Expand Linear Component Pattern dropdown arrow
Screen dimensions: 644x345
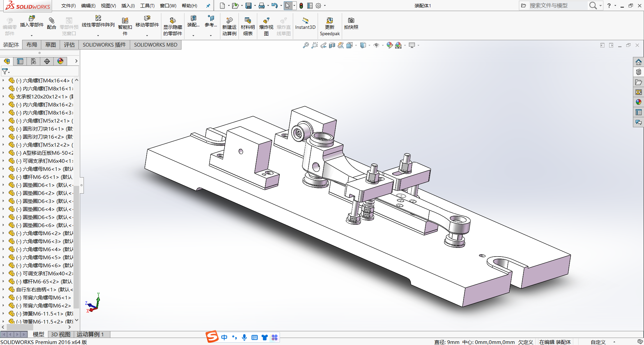(x=98, y=36)
